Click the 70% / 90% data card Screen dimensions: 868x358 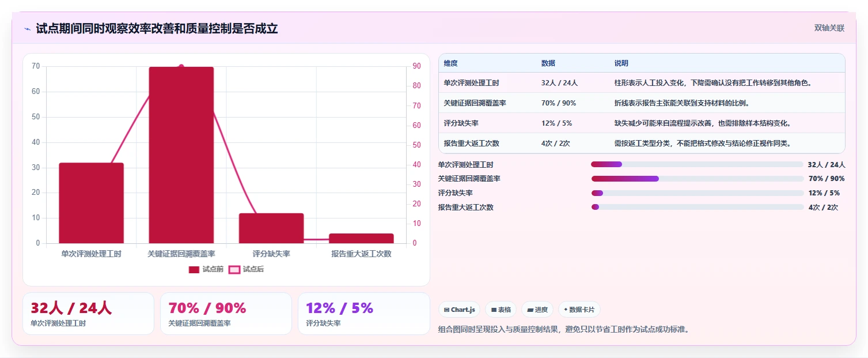[x=226, y=314]
